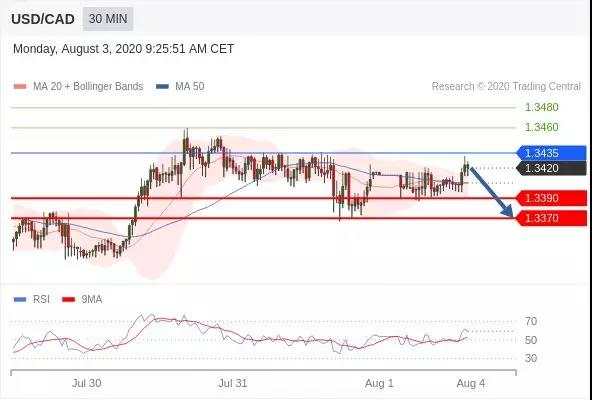This screenshot has height=400, width=592.
Task: Click the 9MA legend swatch
Action: [68, 300]
